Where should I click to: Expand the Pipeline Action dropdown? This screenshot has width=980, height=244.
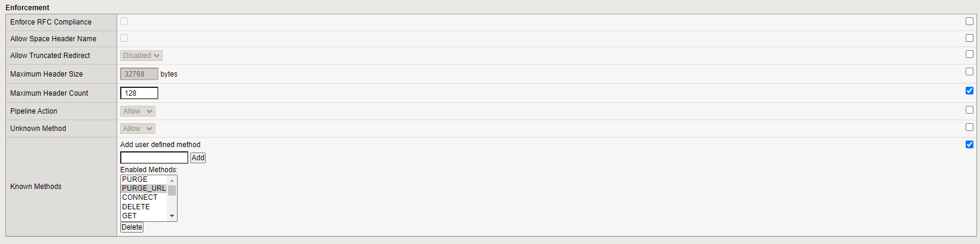pyautogui.click(x=138, y=111)
